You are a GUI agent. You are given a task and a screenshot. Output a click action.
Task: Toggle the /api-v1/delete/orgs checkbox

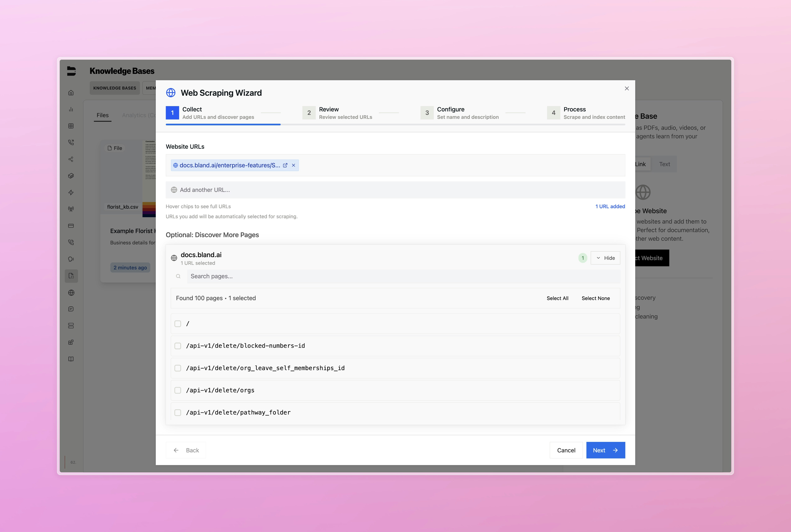178,390
